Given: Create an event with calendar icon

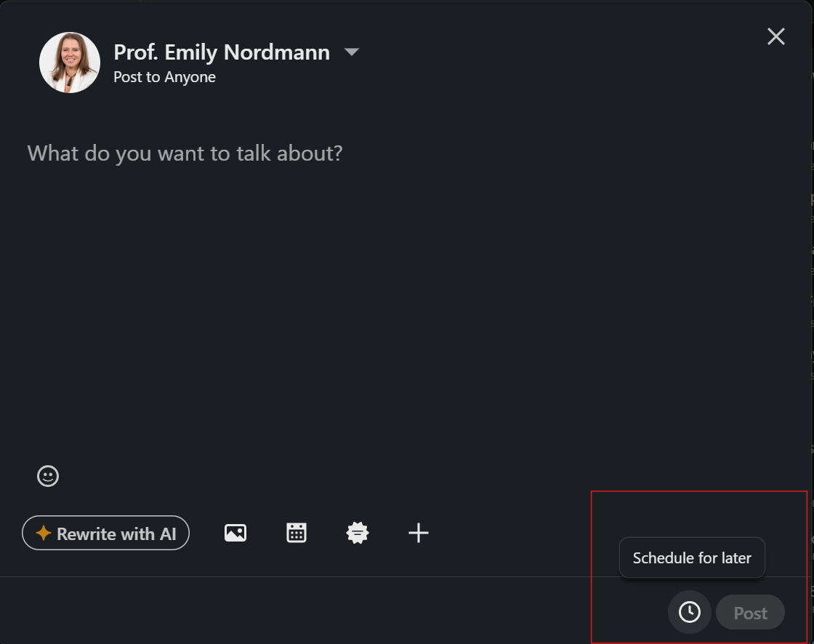Looking at the screenshot, I should point(297,533).
